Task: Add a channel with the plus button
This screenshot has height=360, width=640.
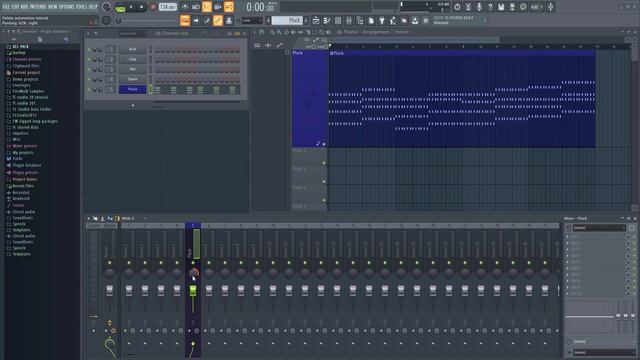Action: 133,106
